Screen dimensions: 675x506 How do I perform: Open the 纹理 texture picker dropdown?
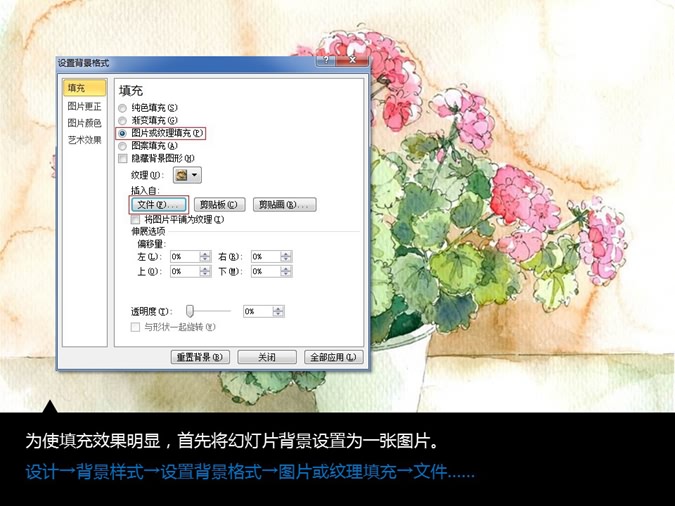(x=186, y=175)
